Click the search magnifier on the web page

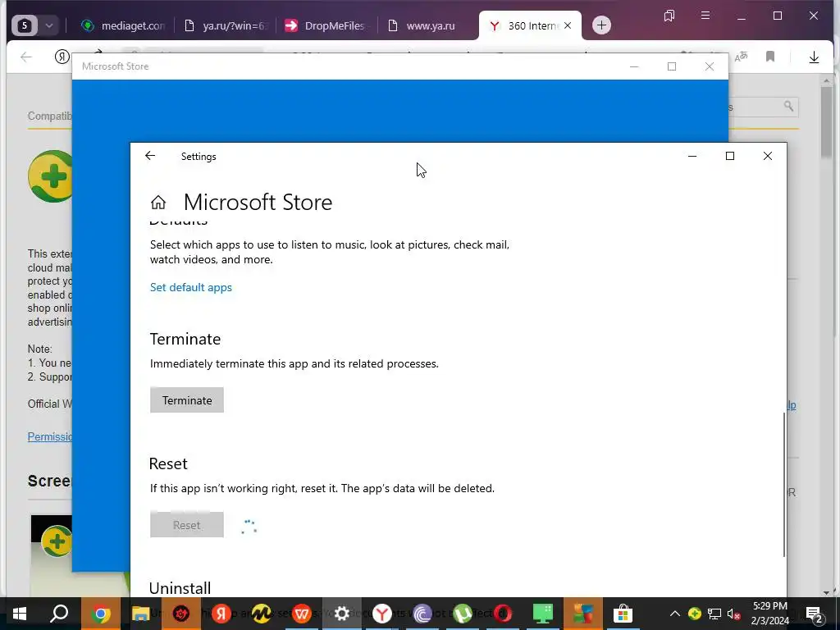click(788, 106)
